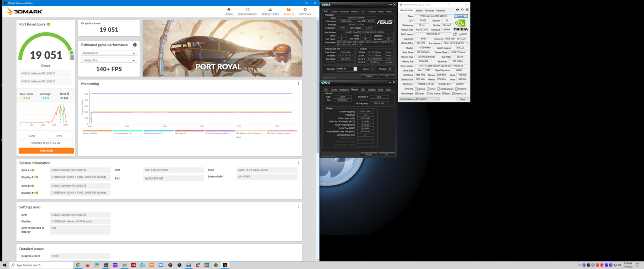This screenshot has width=644, height=269.
Task: Click info icon beside Estimated game performance
Action: pyautogui.click(x=135, y=45)
